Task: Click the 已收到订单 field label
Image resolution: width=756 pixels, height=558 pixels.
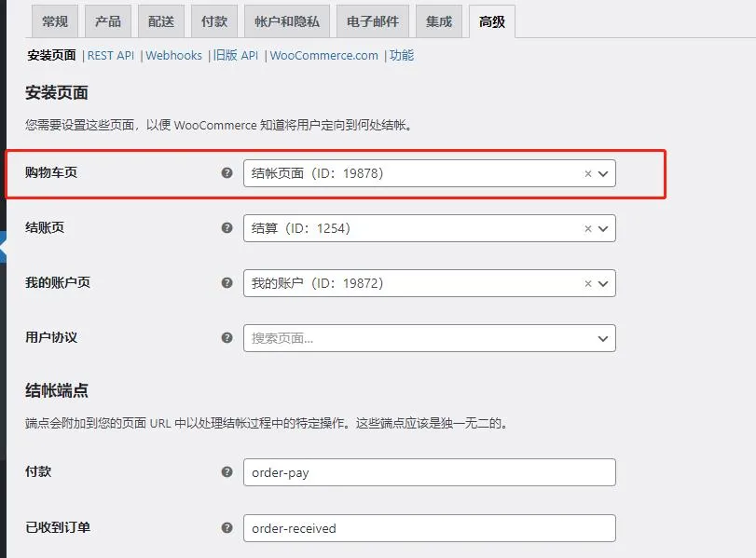Action: [58, 527]
